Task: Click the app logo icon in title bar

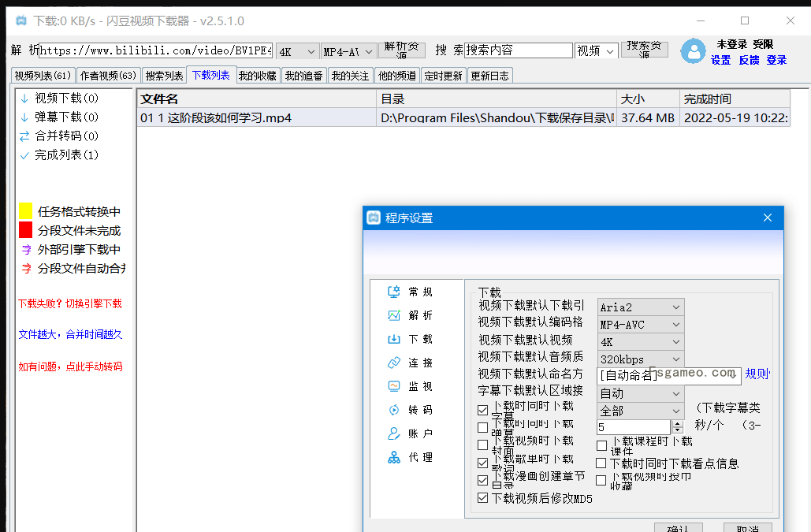Action: [21, 20]
